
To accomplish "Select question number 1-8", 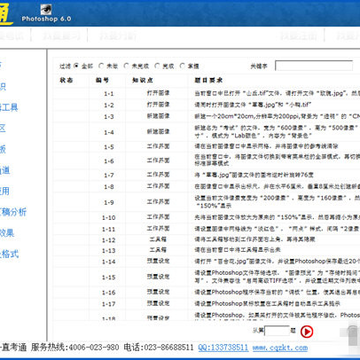I will [x=109, y=187].
